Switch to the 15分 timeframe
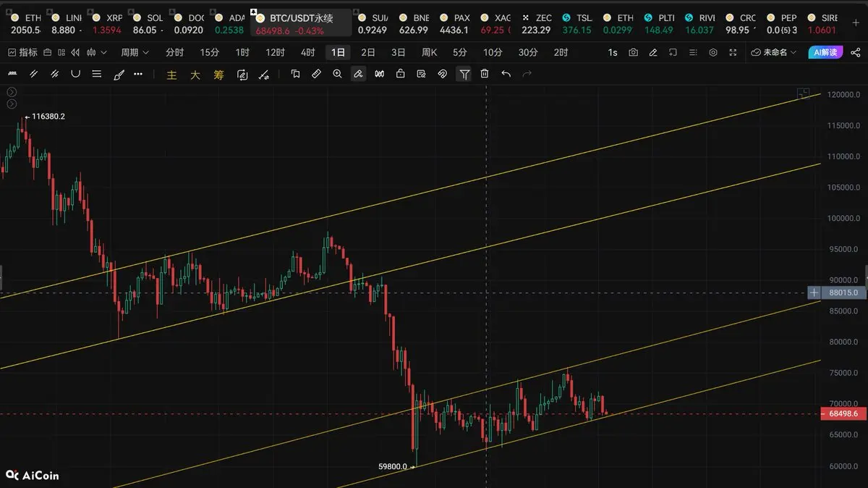Screen dimensions: 868x488 [x=209, y=52]
